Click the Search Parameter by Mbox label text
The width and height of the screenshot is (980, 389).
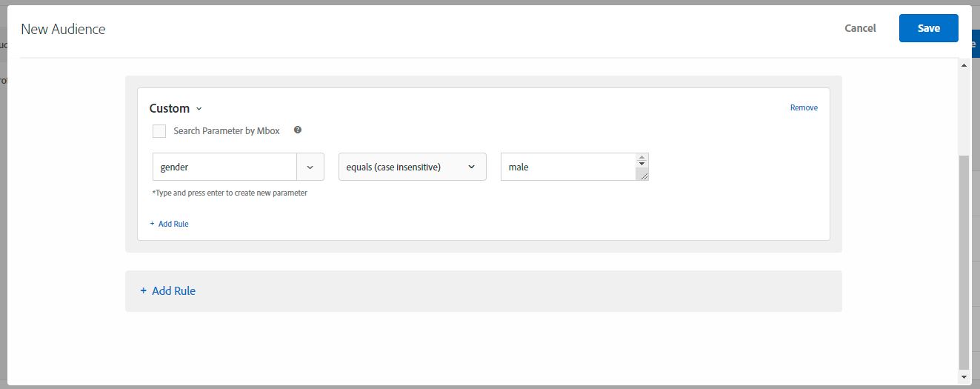[x=227, y=130]
